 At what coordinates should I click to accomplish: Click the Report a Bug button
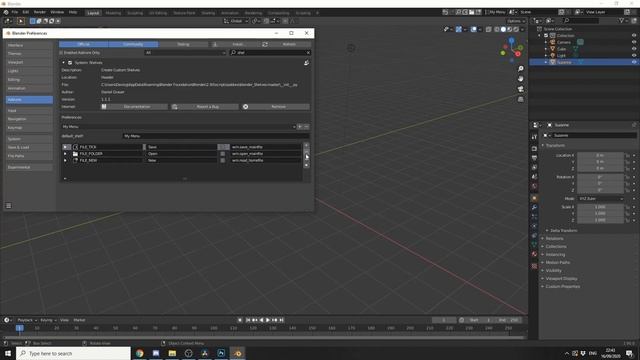(x=205, y=107)
